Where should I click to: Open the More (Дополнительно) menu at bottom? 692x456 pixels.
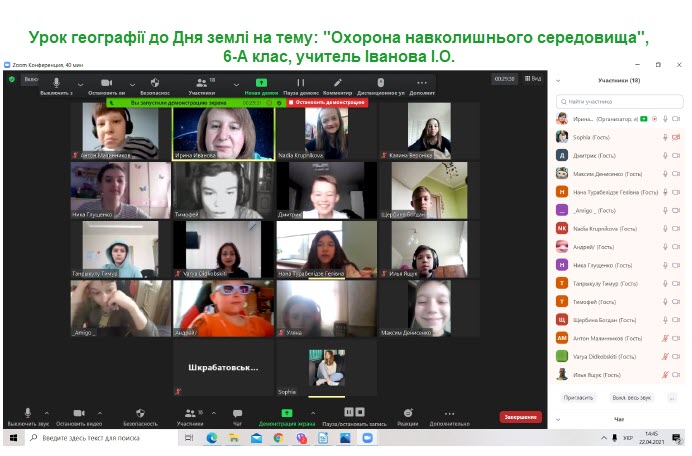coord(449,413)
